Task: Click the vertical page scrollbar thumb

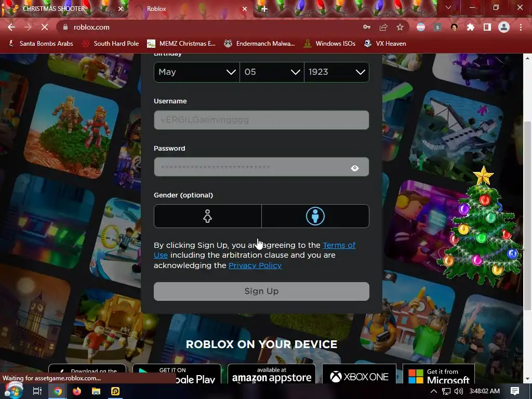Action: tap(527, 216)
